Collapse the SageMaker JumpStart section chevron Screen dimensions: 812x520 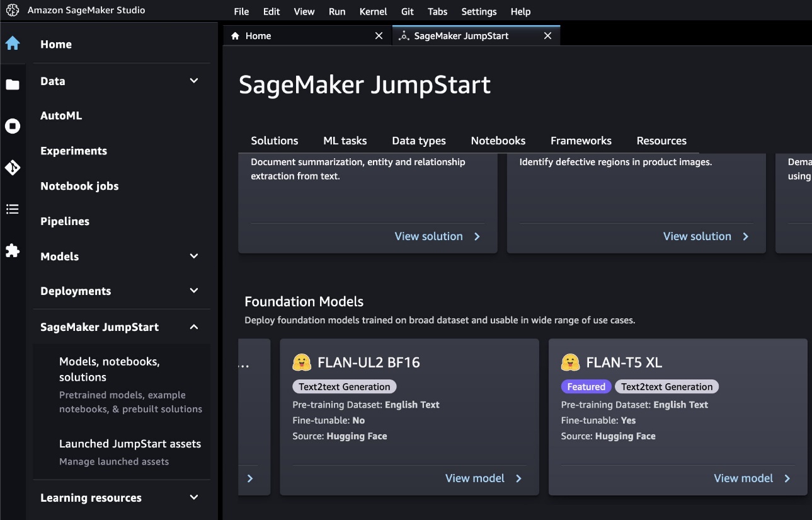coord(194,326)
